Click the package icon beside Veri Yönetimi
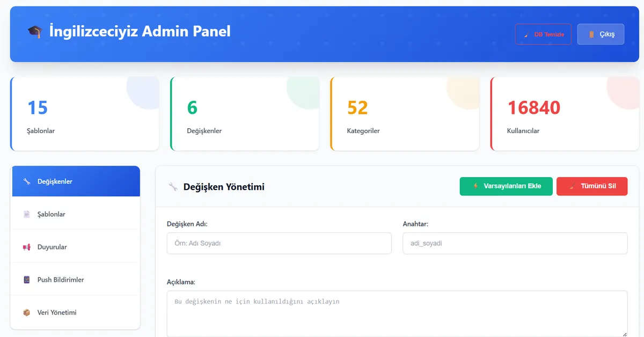 (27, 312)
